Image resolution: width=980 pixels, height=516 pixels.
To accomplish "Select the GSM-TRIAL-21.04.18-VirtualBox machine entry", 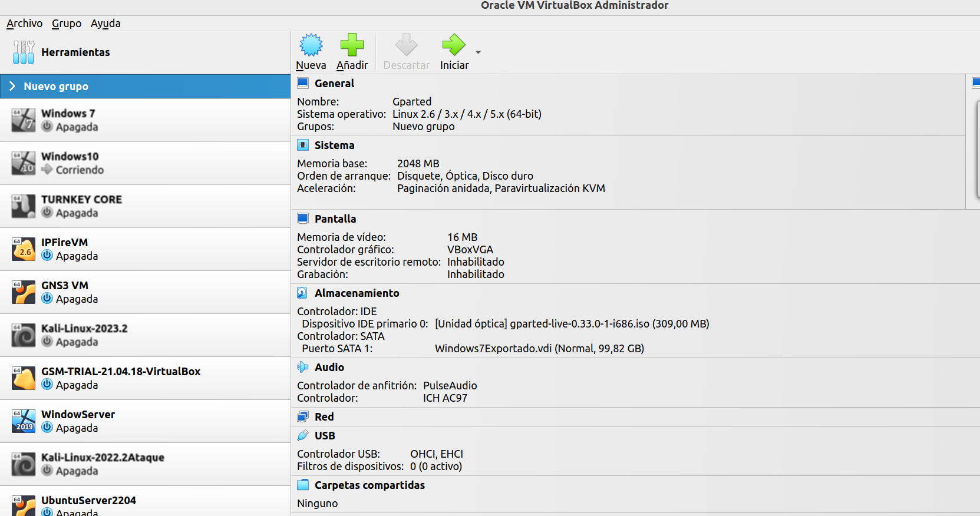I will point(145,378).
